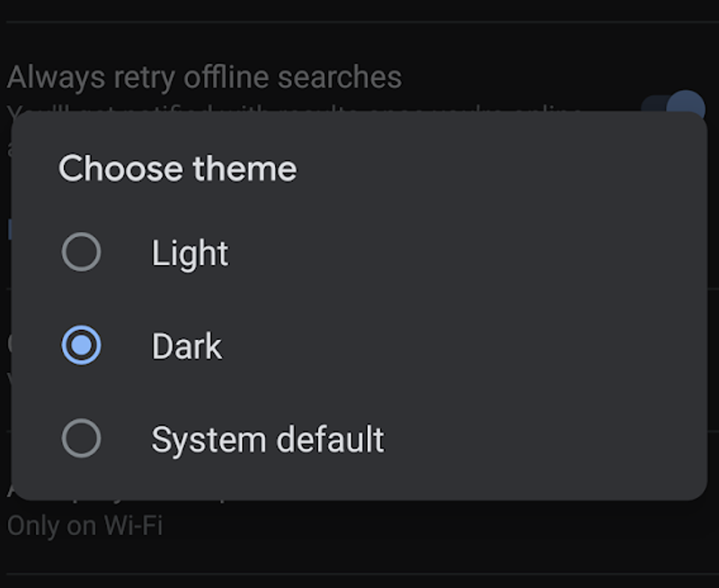719x588 pixels.
Task: Tap the "Only on Wi-Fi" setting text
Action: click(x=84, y=526)
